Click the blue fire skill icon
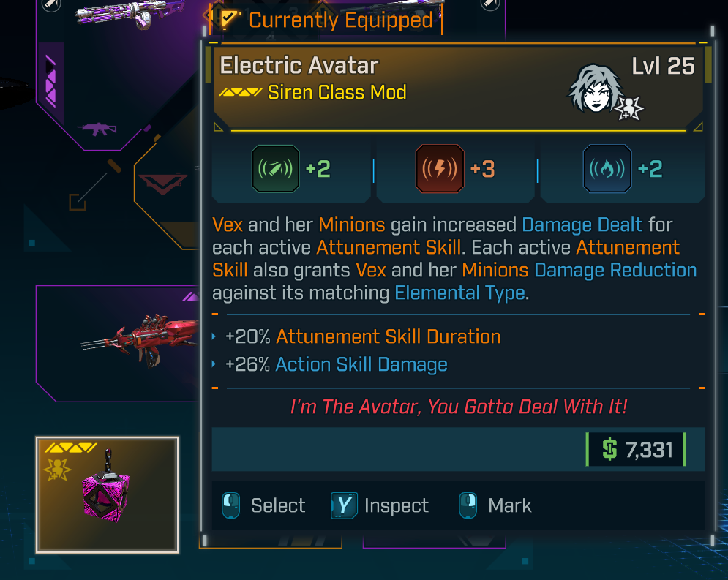 [x=607, y=168]
